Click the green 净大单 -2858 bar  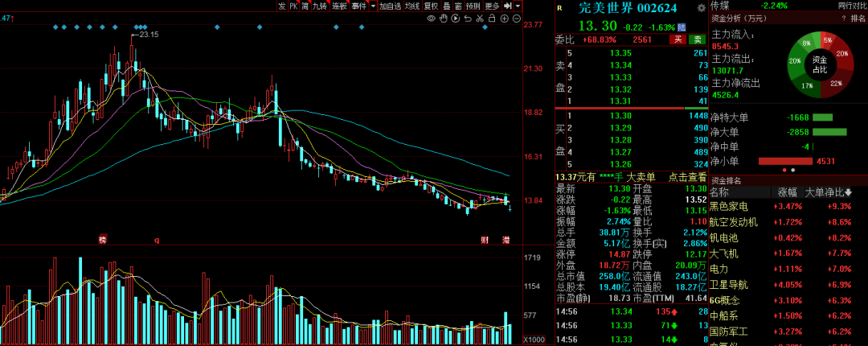[x=829, y=132]
